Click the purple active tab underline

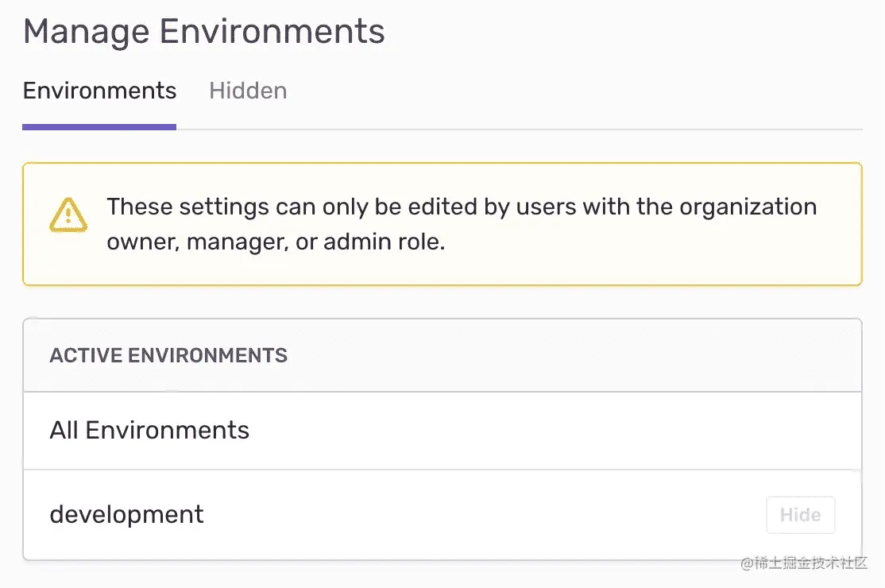(99, 125)
